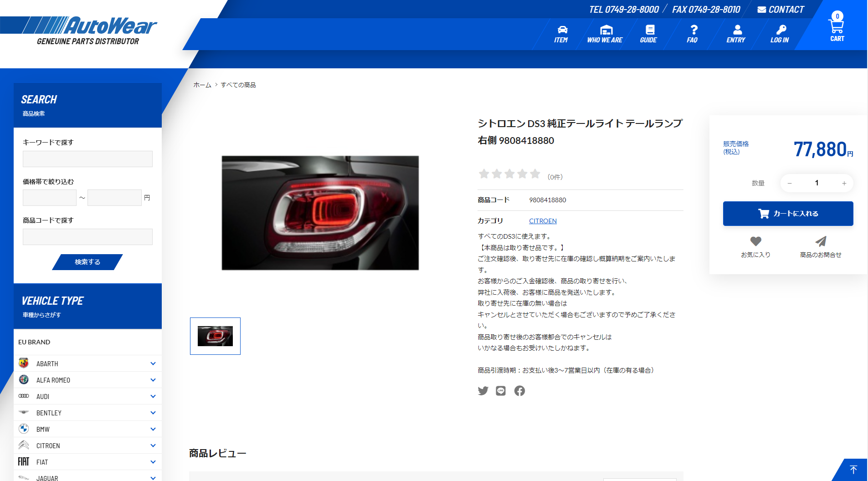Focus the keyword search field
This screenshot has width=868, height=481.
point(87,159)
